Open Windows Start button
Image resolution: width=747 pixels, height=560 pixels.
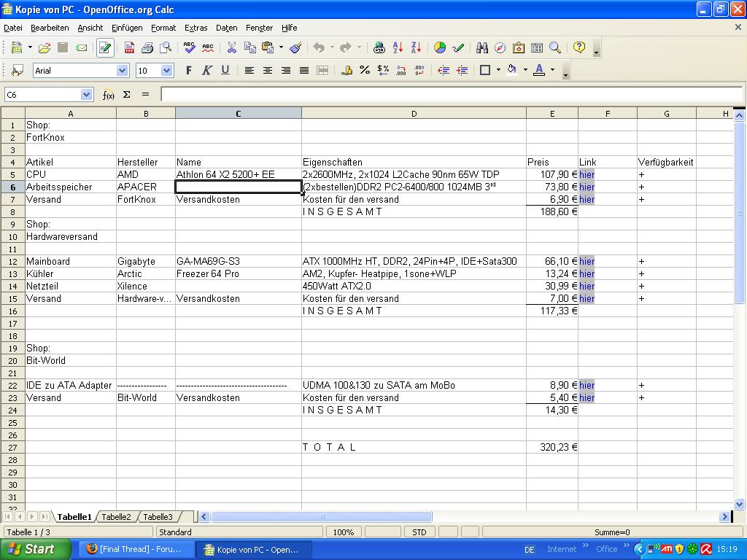point(35,549)
